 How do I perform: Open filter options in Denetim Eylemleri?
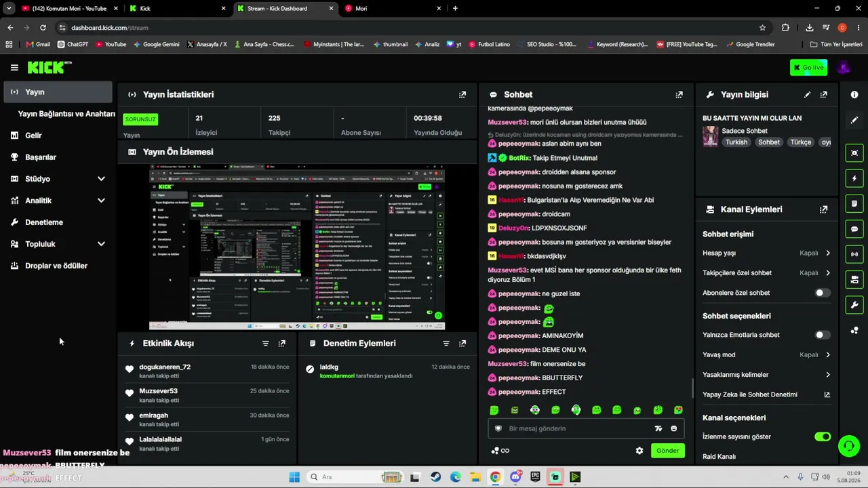point(446,344)
